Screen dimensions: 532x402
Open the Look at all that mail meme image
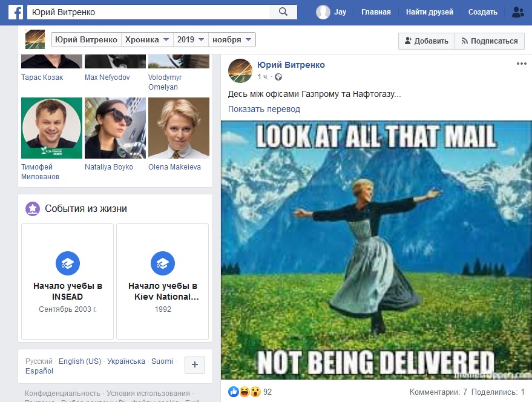point(376,250)
